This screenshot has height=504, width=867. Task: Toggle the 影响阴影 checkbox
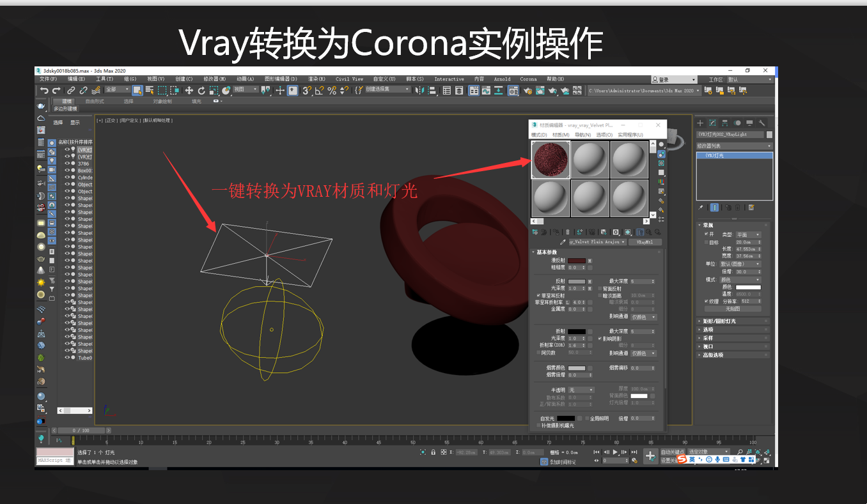point(600,339)
